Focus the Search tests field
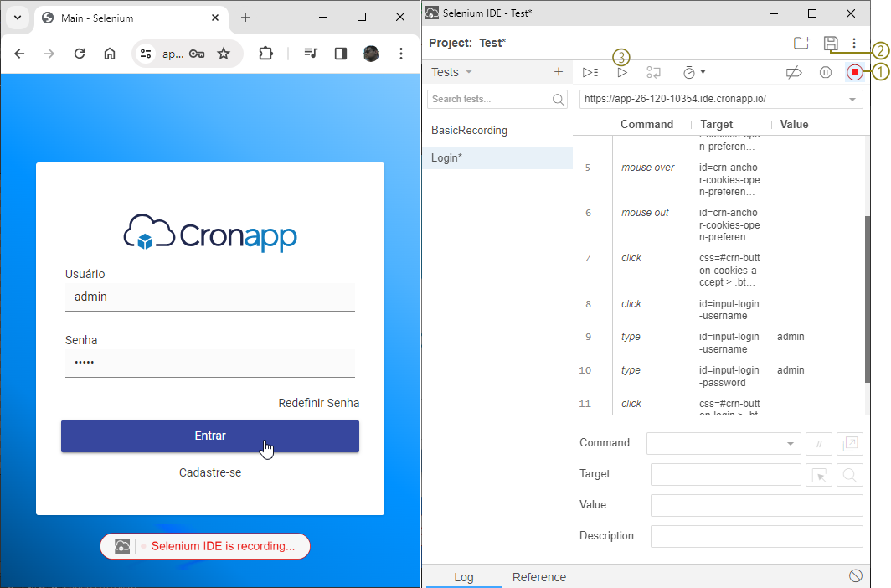Viewport: 891px width, 588px height. click(x=497, y=100)
